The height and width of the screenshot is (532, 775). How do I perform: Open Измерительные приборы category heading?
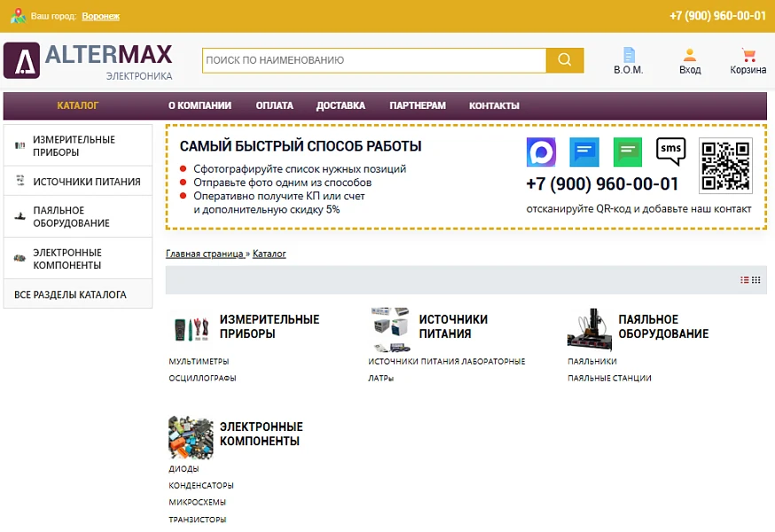coord(270,326)
